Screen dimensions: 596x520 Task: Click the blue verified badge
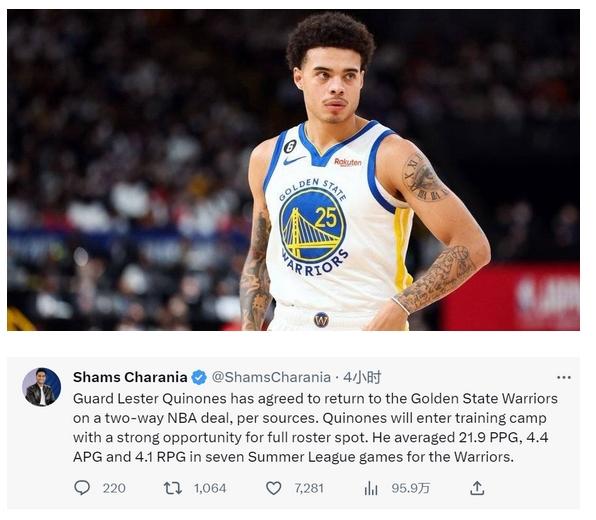coord(199,377)
